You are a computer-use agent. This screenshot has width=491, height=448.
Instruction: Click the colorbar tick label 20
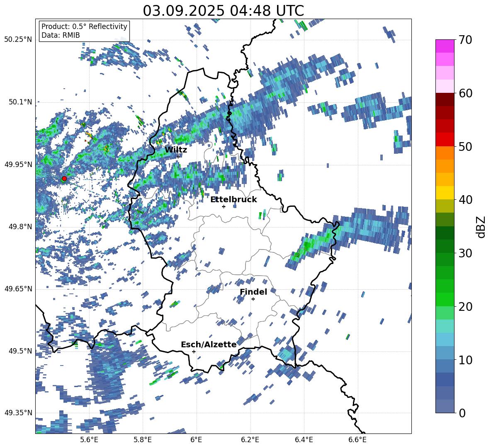[x=465, y=306]
